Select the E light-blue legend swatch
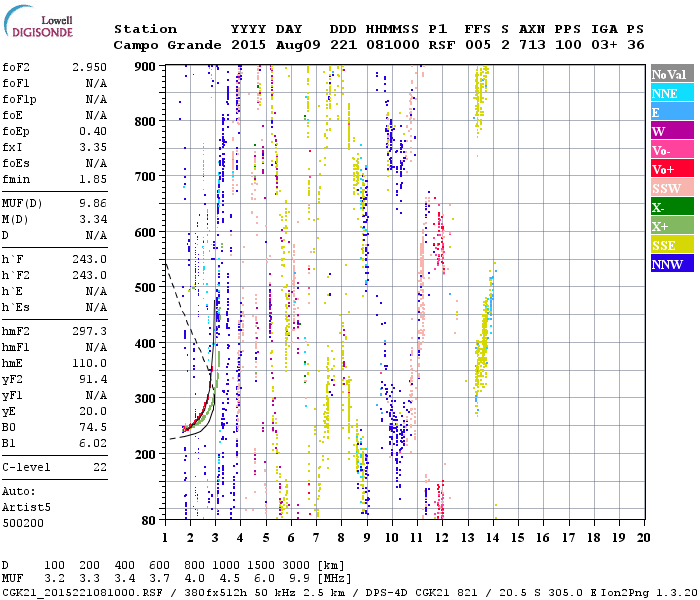700x600 pixels. [x=672, y=112]
